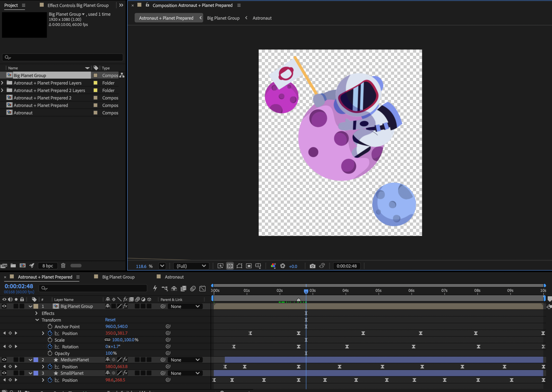Hide the MediumPlanet layer eye
The width and height of the screenshot is (552, 392).
click(x=4, y=360)
